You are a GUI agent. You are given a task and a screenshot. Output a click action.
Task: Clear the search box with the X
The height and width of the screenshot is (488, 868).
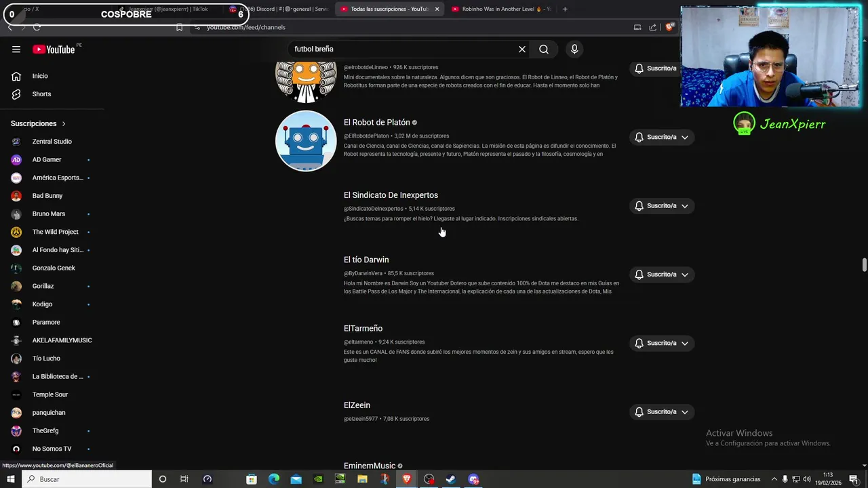pos(522,49)
